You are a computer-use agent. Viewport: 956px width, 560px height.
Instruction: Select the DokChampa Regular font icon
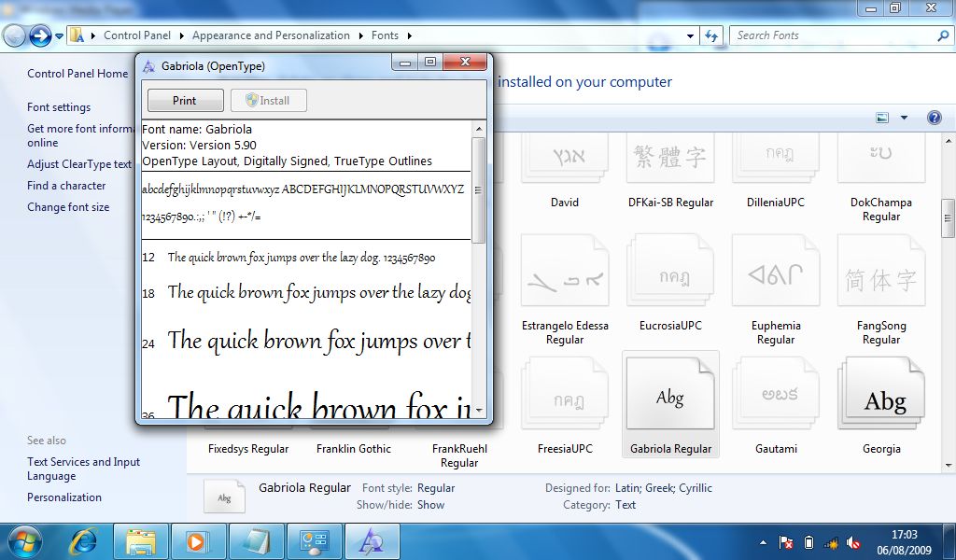pyautogui.click(x=881, y=159)
